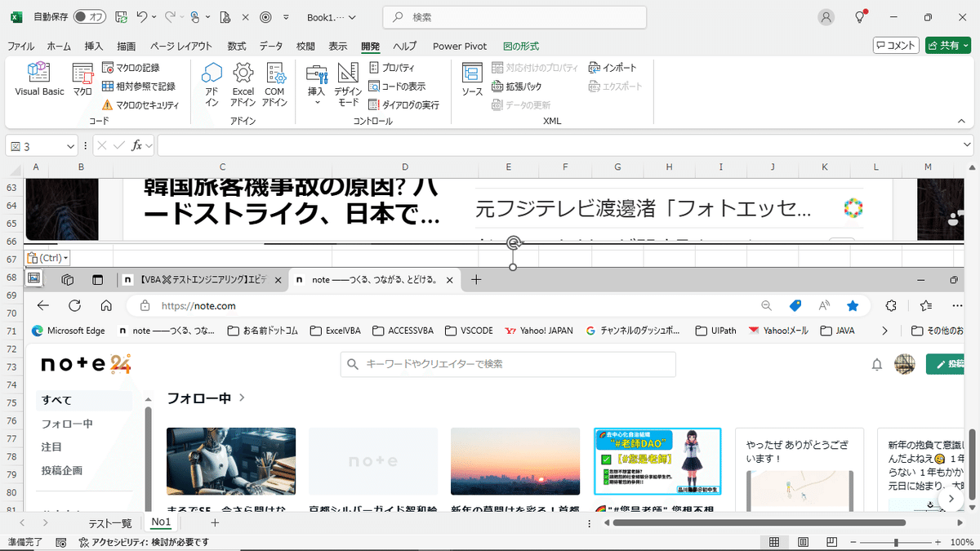Toggle 相対参照で記録 relative reference recording
980x551 pixels.
[139, 86]
